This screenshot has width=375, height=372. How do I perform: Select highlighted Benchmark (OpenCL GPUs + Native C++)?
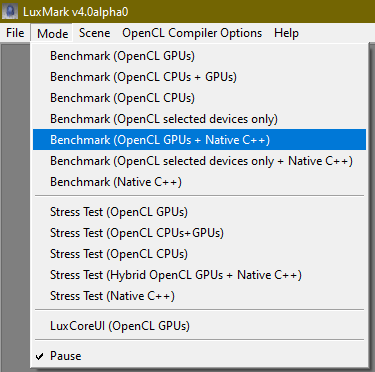click(x=199, y=140)
